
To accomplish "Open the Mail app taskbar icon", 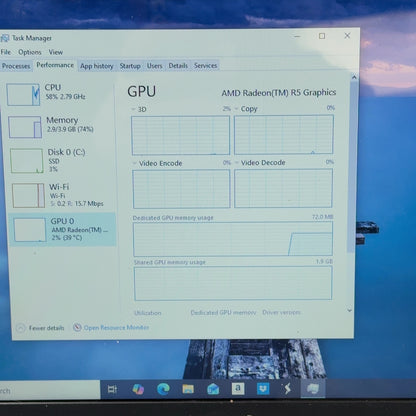I will [213, 389].
